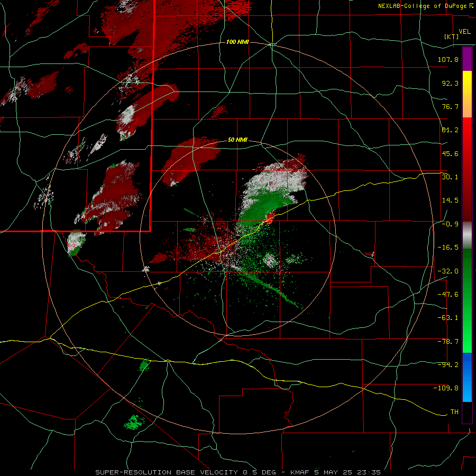This screenshot has height=476, width=476.
Task: Click the TH legend label
Action: pyautogui.click(x=454, y=412)
